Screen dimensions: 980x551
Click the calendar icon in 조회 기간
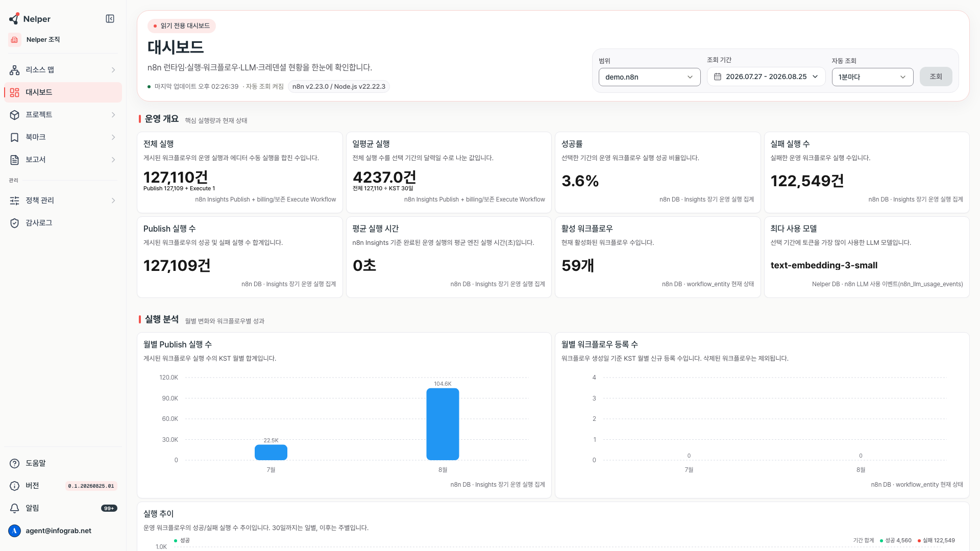[718, 77]
